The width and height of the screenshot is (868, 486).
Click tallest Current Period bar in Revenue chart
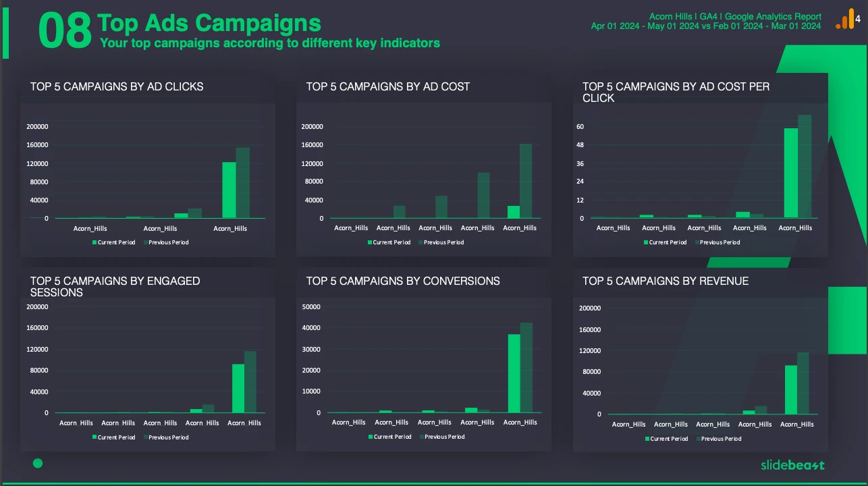tap(791, 390)
